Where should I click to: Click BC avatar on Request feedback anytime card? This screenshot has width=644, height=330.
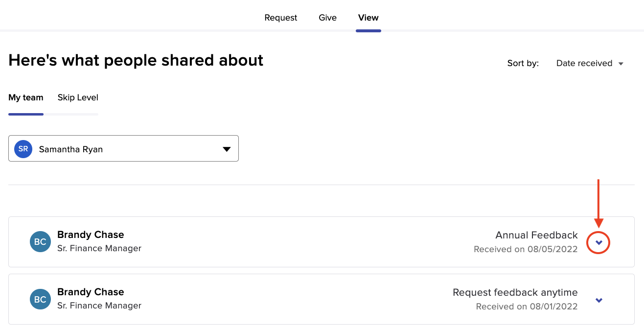pos(40,299)
